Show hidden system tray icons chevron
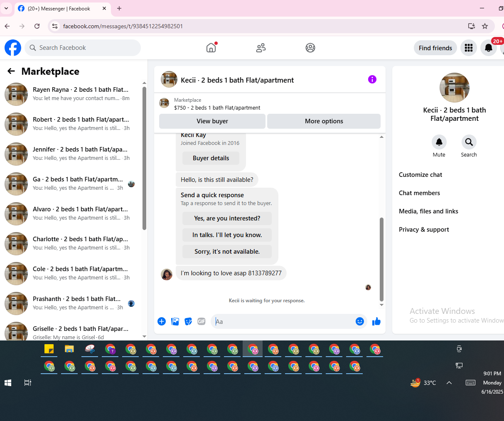Viewport: 504px width, 421px height. (449, 383)
